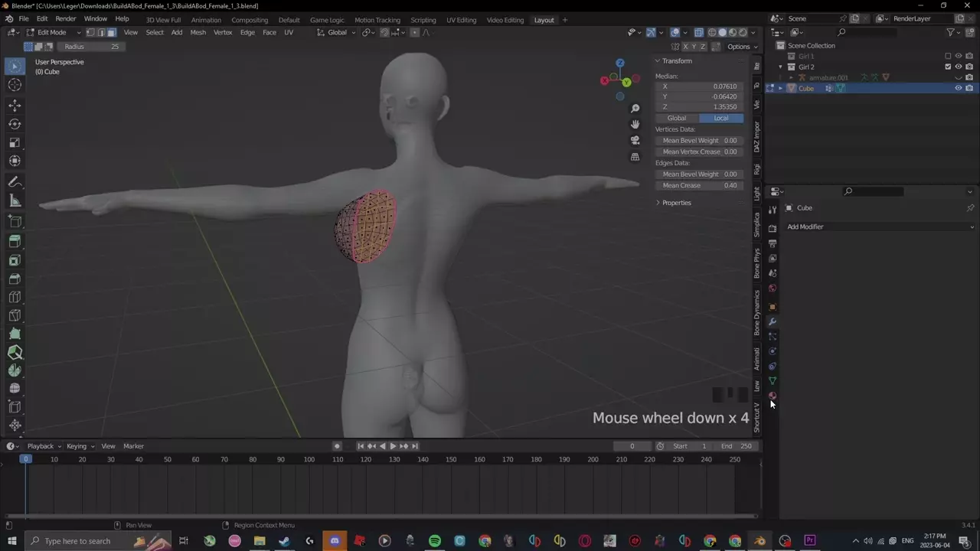Screen dimensions: 980x551
Task: Click the 3D cursor tool
Action: coord(15,85)
